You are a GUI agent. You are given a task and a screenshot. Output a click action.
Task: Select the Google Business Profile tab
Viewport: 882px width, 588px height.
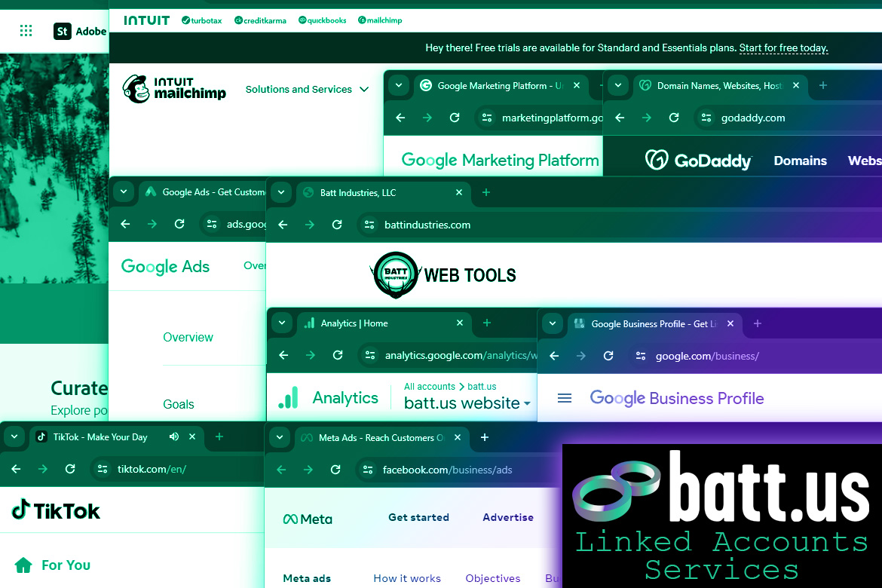tap(655, 323)
